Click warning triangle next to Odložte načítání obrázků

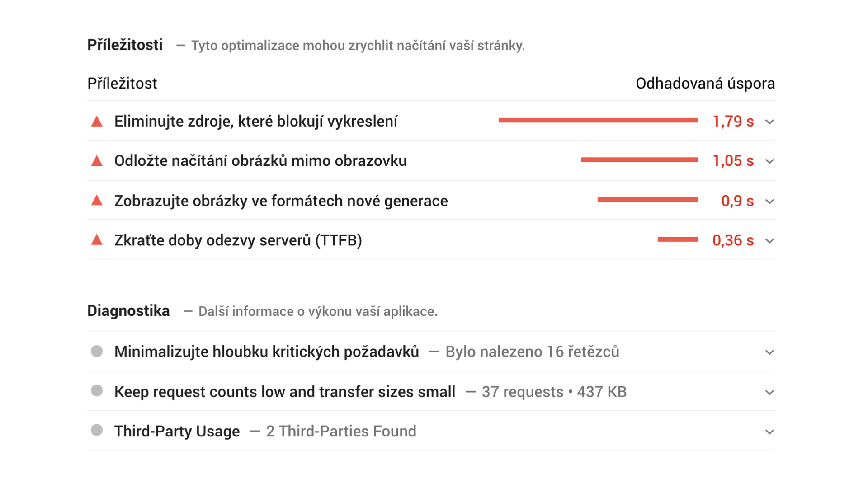tap(97, 161)
